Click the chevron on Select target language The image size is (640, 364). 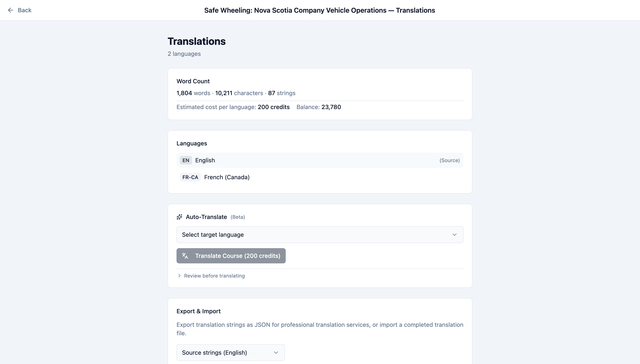[x=455, y=234]
